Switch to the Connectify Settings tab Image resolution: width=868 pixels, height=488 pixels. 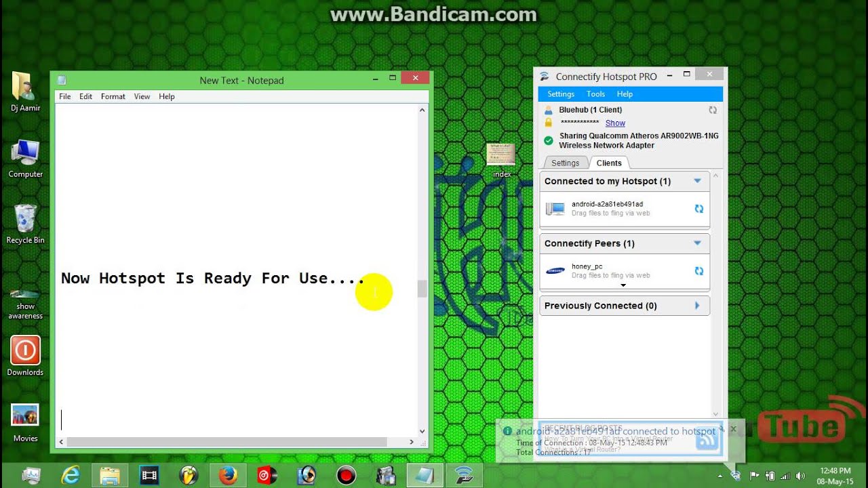[x=566, y=163]
